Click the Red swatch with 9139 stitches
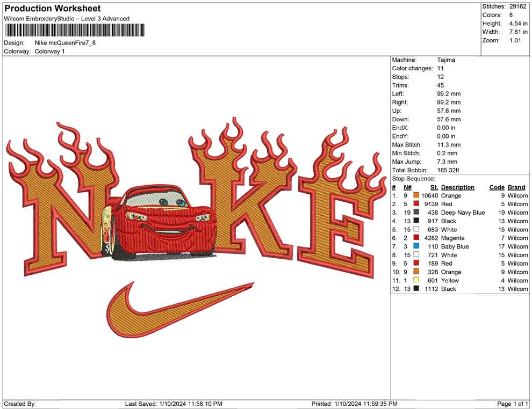 point(416,203)
